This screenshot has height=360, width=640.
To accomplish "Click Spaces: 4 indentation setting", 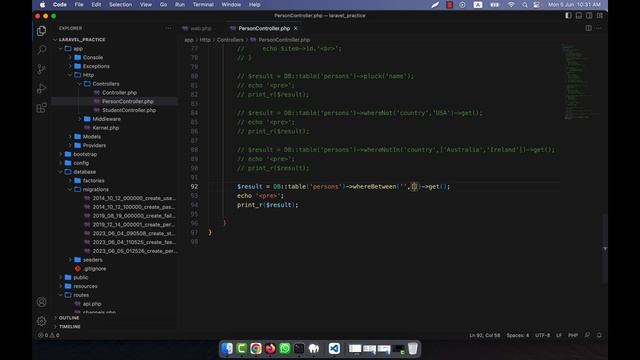I will click(x=518, y=335).
